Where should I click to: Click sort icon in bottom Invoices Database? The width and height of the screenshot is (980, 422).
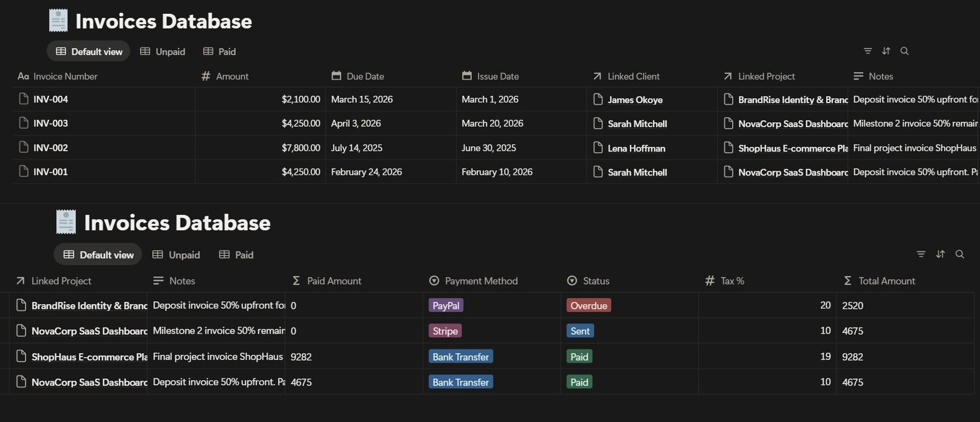pos(940,254)
